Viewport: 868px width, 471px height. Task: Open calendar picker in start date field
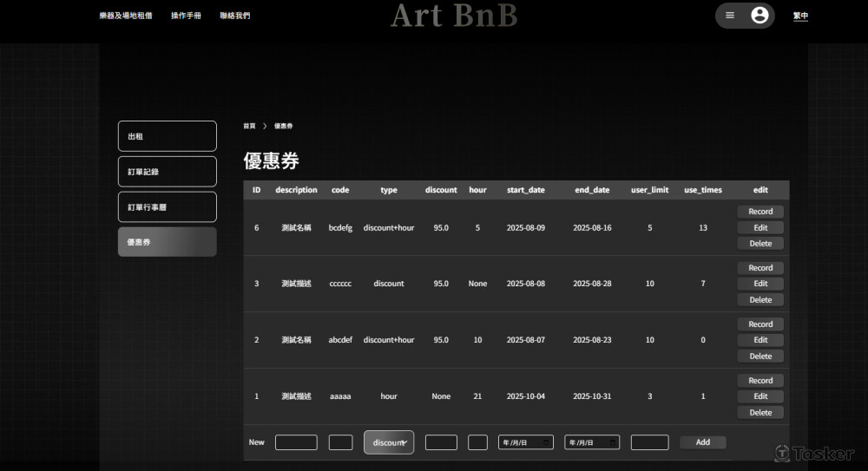[546, 442]
